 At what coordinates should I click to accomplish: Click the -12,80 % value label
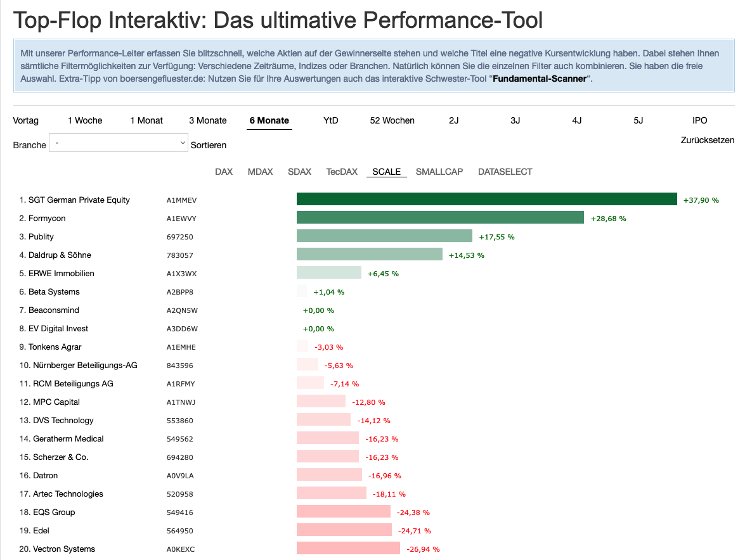click(x=369, y=402)
